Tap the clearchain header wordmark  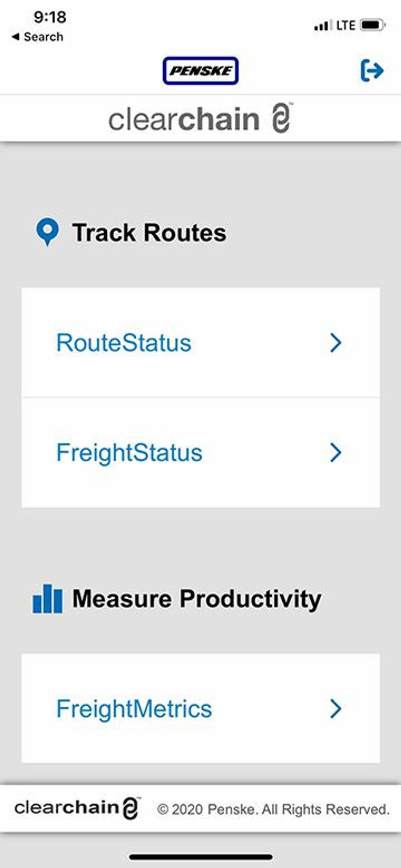pyautogui.click(x=184, y=119)
